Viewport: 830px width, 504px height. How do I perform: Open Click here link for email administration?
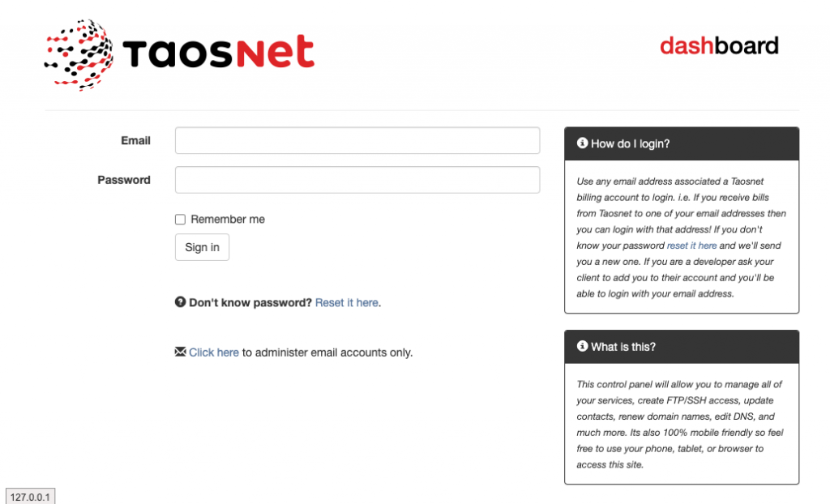(x=214, y=352)
